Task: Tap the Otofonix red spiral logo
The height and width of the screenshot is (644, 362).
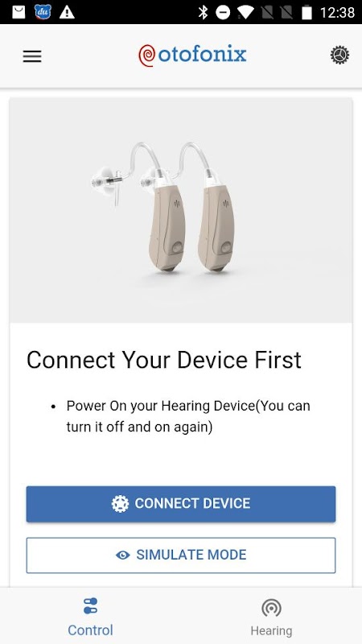Action: pyautogui.click(x=146, y=56)
